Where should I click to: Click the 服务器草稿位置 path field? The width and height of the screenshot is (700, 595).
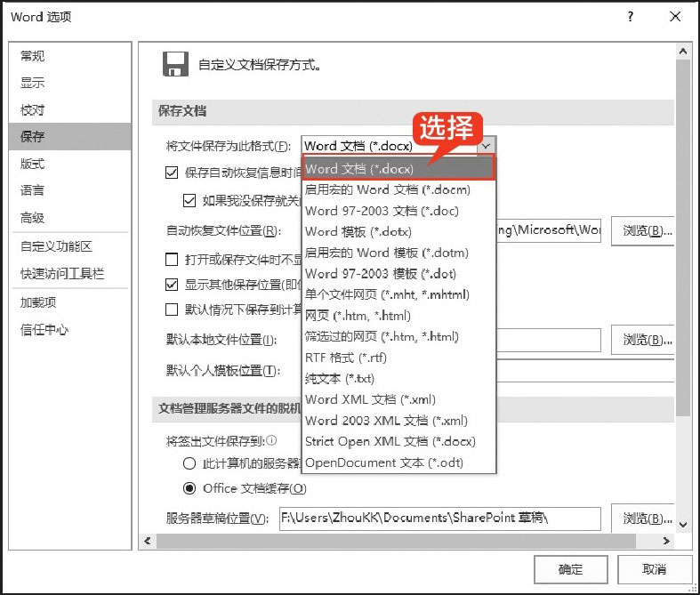(x=439, y=519)
